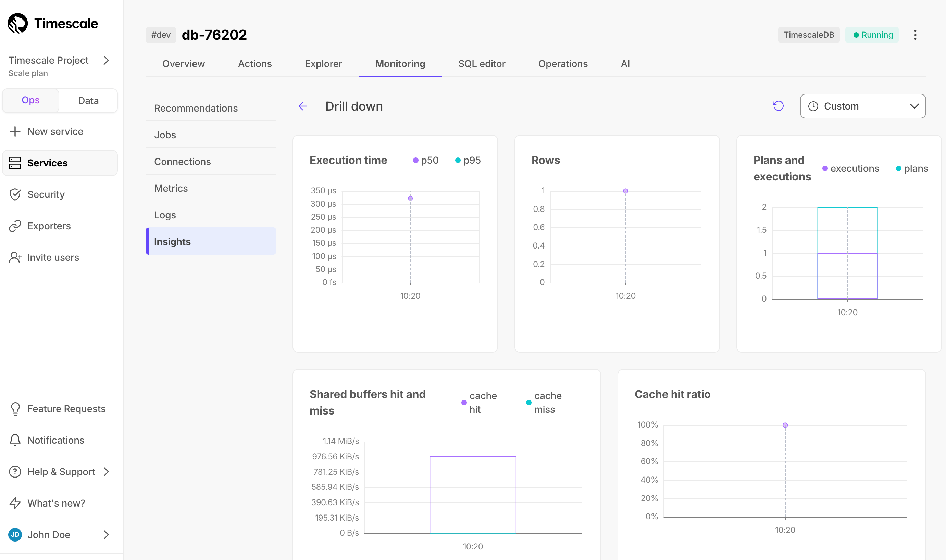Click the Cache hit ratio data point
Viewport: 946px width, 560px height.
tap(785, 425)
